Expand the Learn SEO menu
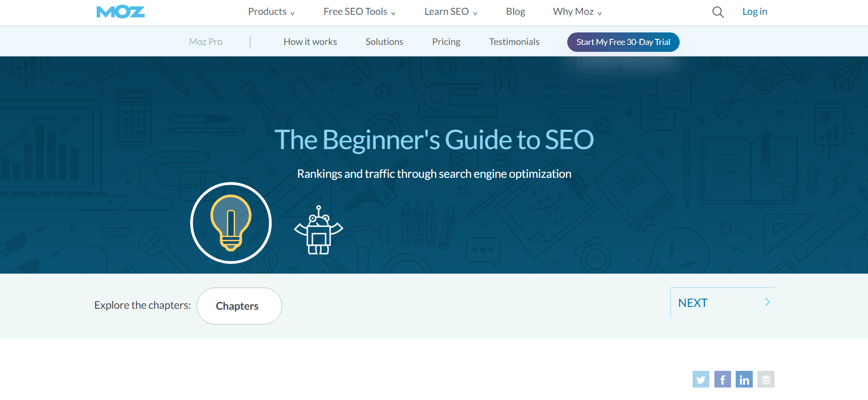The height and width of the screenshot is (400, 868). (450, 12)
